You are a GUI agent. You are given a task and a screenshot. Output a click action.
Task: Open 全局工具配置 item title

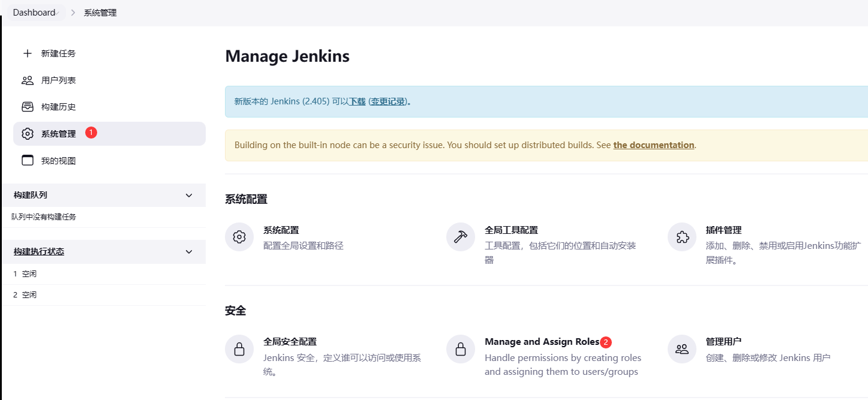tap(511, 230)
